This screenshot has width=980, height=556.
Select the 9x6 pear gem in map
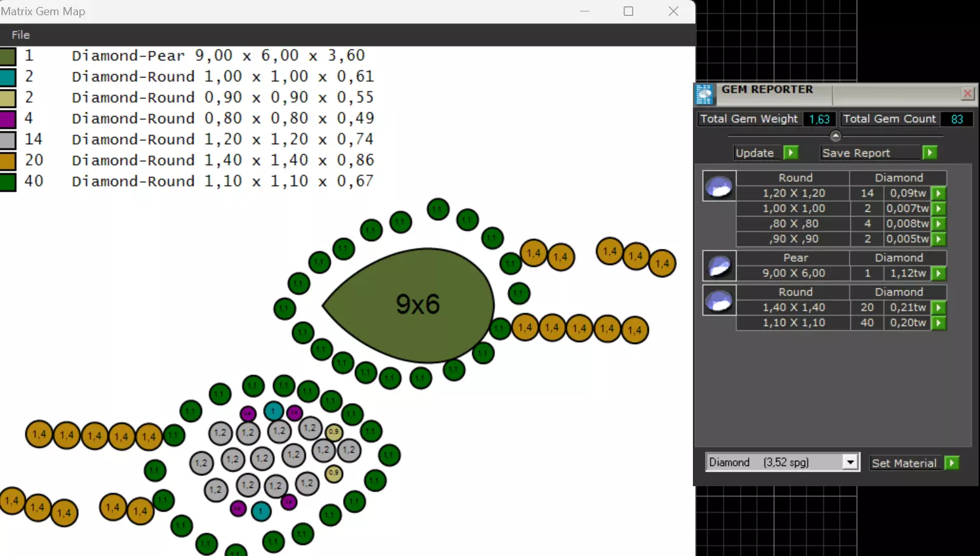tap(410, 305)
